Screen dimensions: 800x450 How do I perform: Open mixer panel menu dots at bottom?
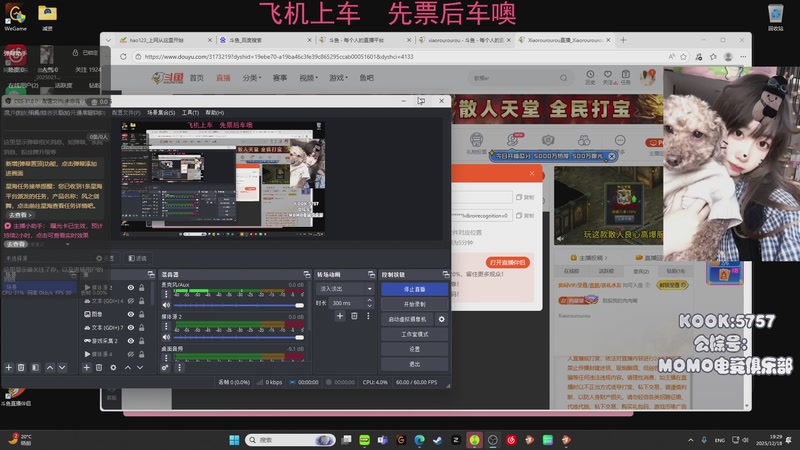179,367
